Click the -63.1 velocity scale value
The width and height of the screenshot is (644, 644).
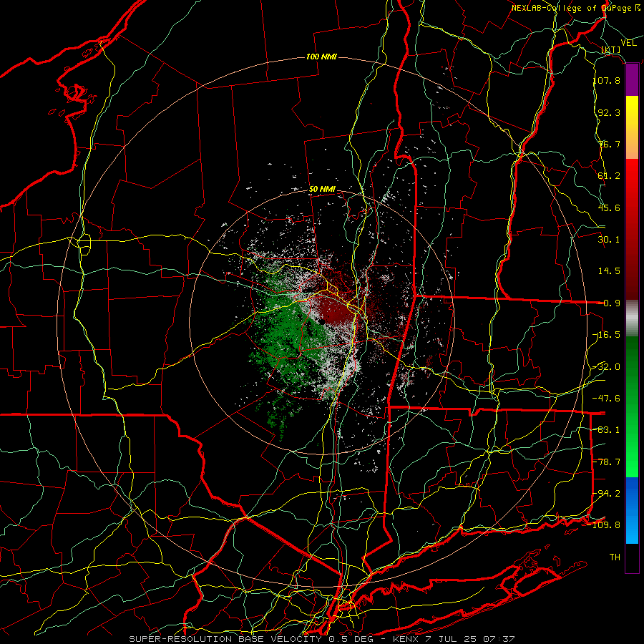pyautogui.click(x=607, y=430)
